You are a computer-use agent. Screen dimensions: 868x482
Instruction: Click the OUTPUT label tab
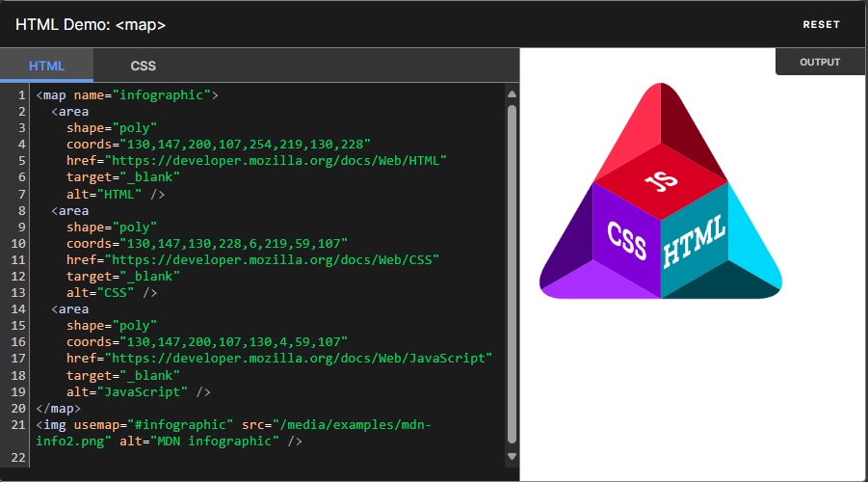click(x=819, y=63)
